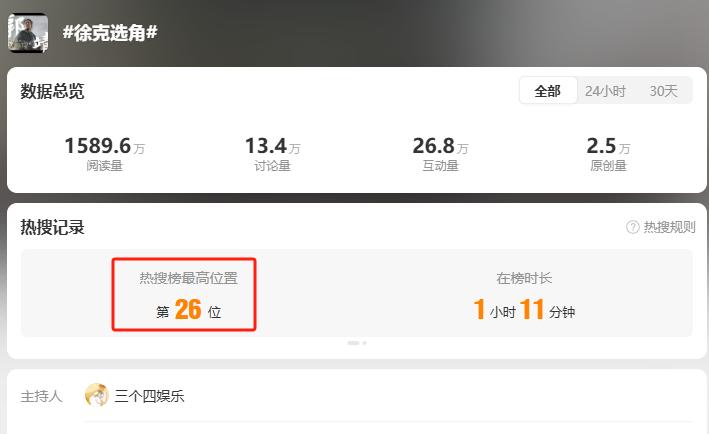Switch to the 30天 tab
Image resolution: width=709 pixels, height=434 pixels.
pos(663,91)
